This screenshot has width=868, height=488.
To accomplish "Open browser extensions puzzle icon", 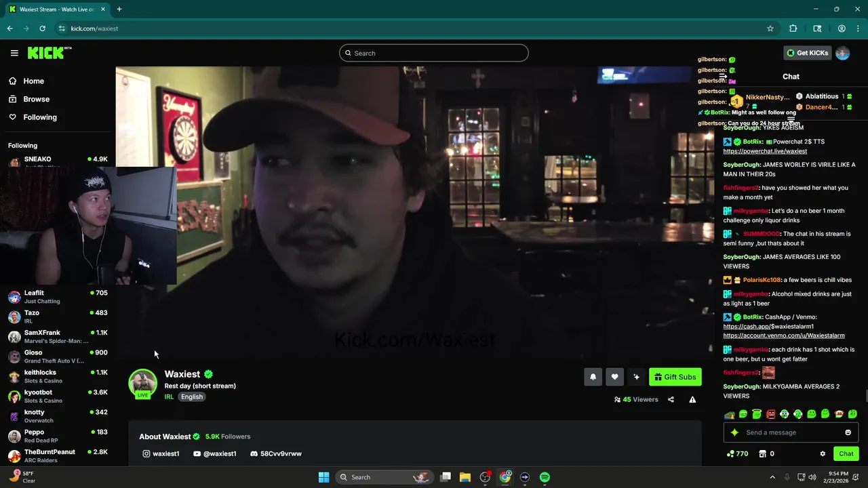I will click(x=793, y=28).
